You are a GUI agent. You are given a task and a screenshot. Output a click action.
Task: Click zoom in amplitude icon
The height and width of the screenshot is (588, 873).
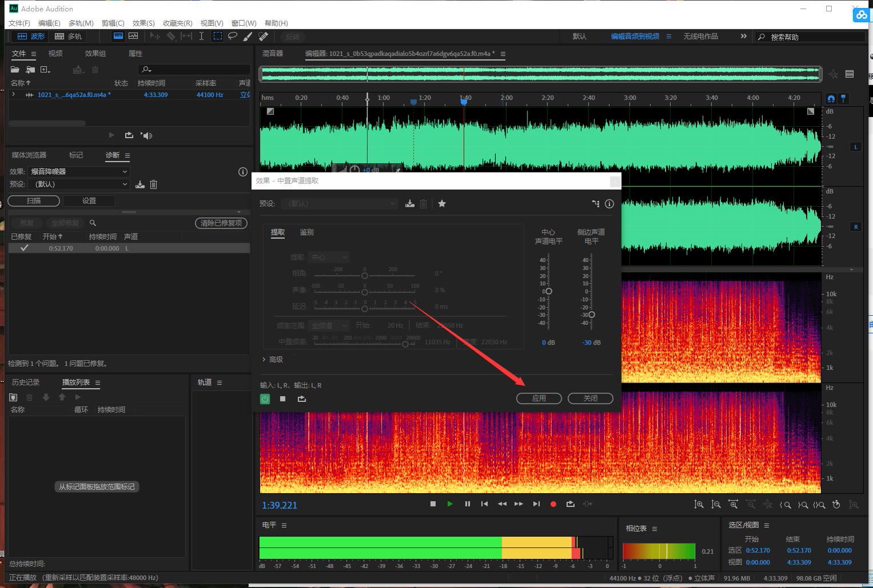pyautogui.click(x=699, y=505)
